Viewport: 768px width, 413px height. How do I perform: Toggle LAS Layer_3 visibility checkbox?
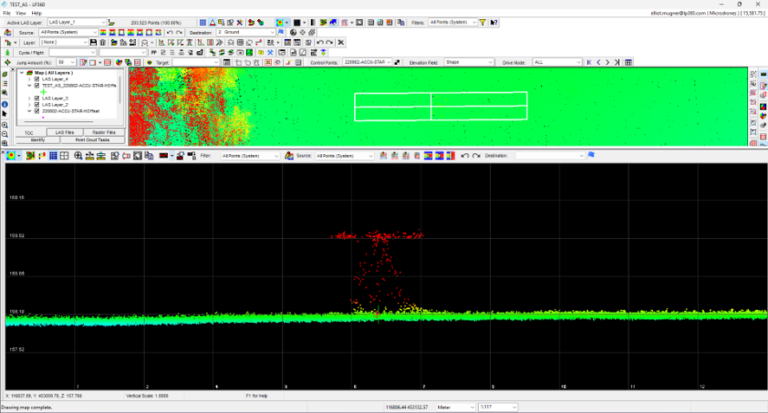(x=37, y=98)
